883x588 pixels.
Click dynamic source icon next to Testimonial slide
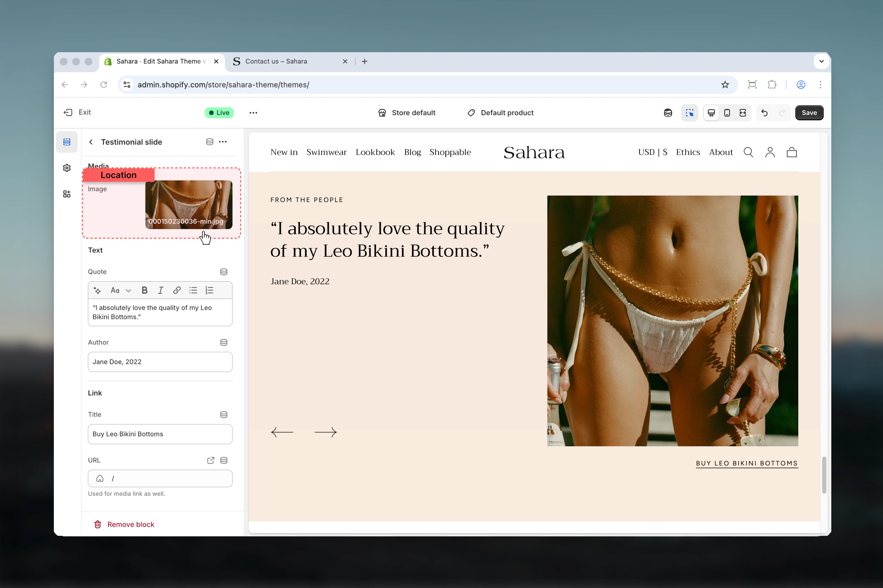tap(210, 142)
